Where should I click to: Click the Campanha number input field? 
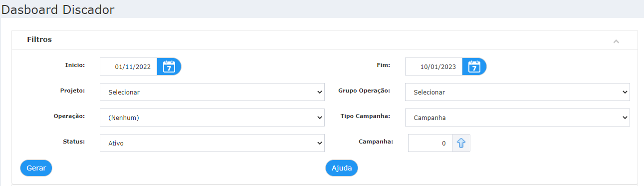[430, 143]
